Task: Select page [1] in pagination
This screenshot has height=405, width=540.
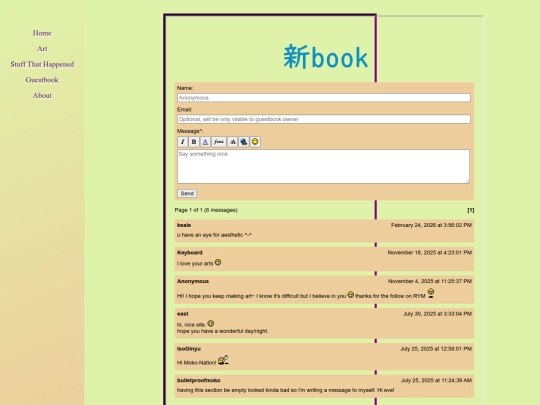Action: pyautogui.click(x=470, y=210)
